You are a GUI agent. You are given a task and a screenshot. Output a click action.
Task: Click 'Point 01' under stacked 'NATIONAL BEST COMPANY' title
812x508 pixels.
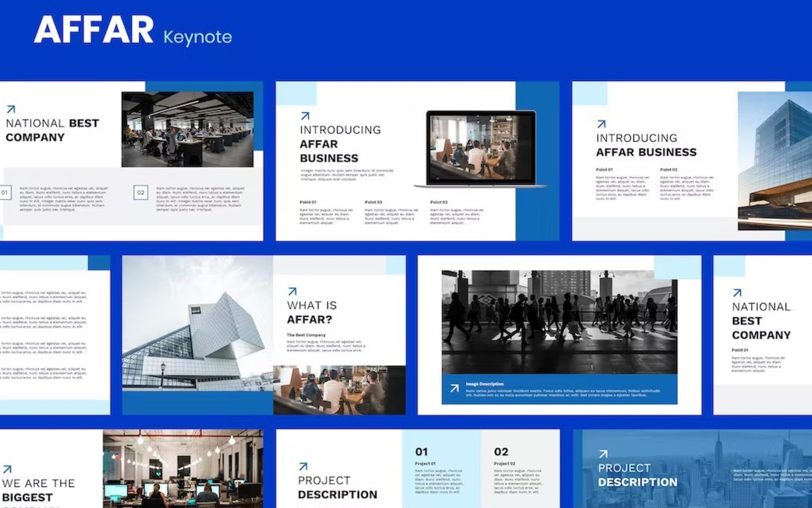click(740, 350)
